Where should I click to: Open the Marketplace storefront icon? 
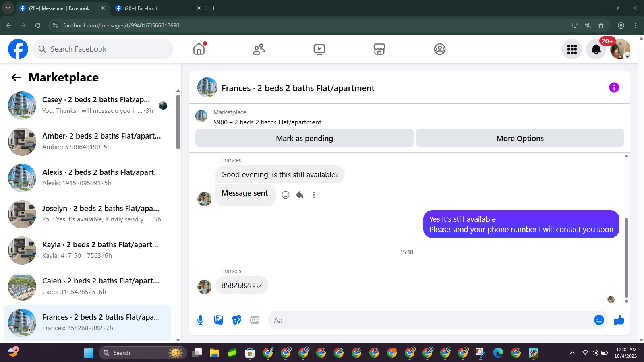pos(379,49)
